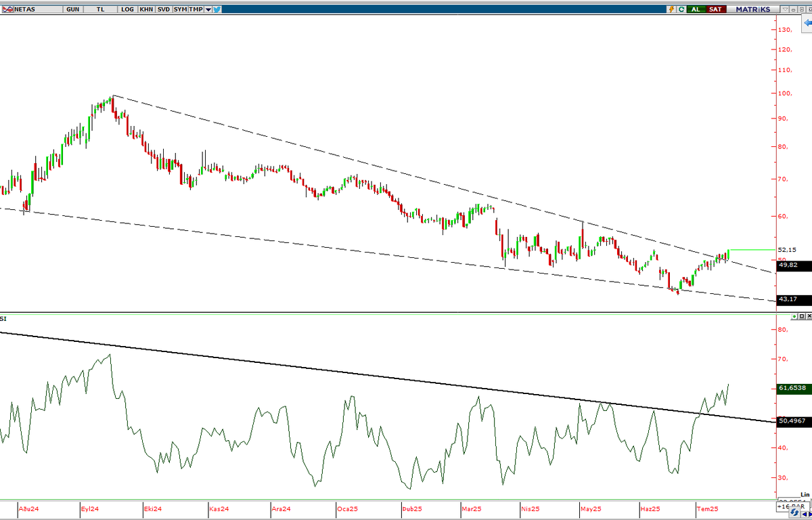This screenshot has height=520, width=812.
Task: Click the green refresh C icon
Action: (681, 9)
